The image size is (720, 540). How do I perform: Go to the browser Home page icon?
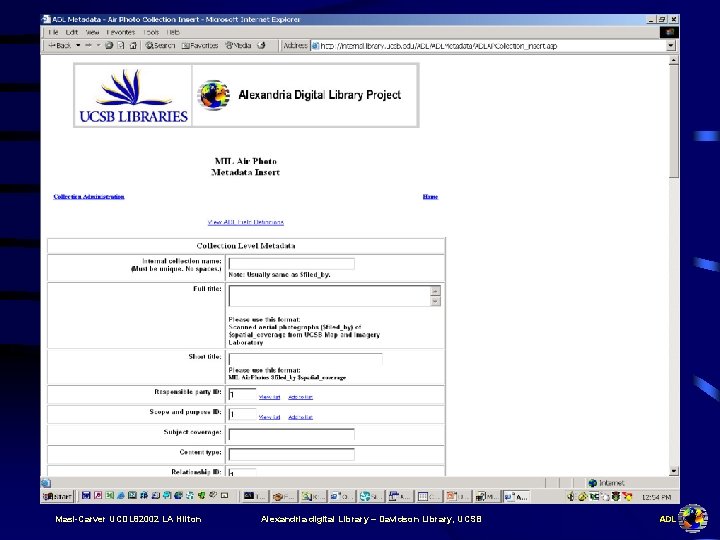[x=133, y=45]
